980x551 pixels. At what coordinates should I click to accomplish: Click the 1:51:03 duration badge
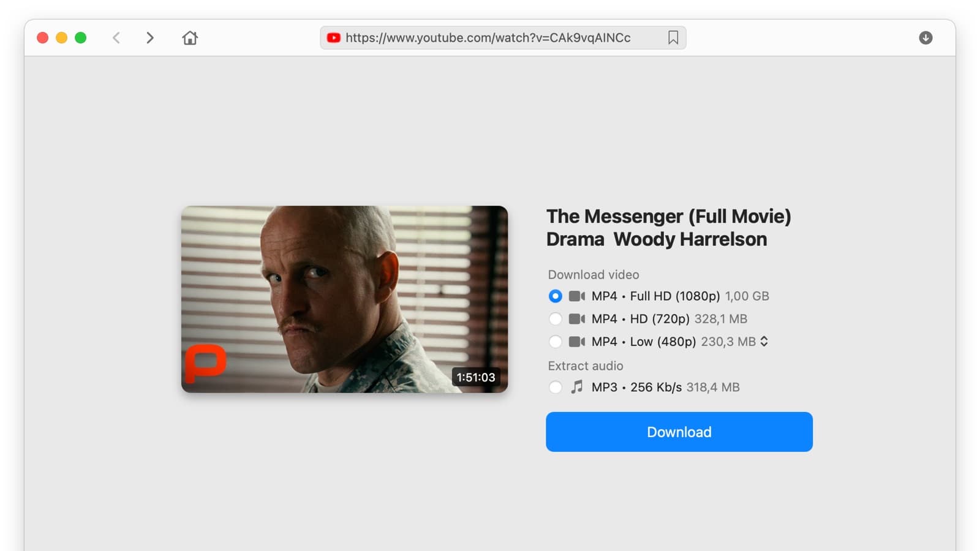476,377
